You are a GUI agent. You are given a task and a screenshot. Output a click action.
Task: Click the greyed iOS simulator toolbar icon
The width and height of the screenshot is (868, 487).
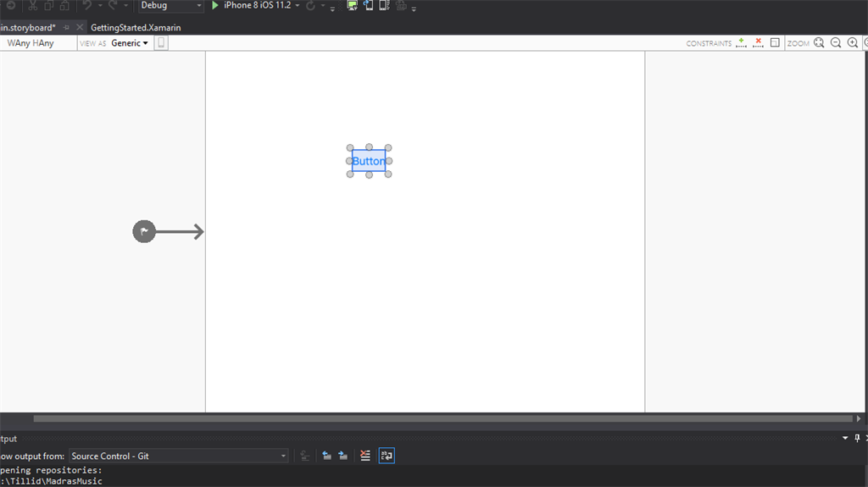(401, 6)
